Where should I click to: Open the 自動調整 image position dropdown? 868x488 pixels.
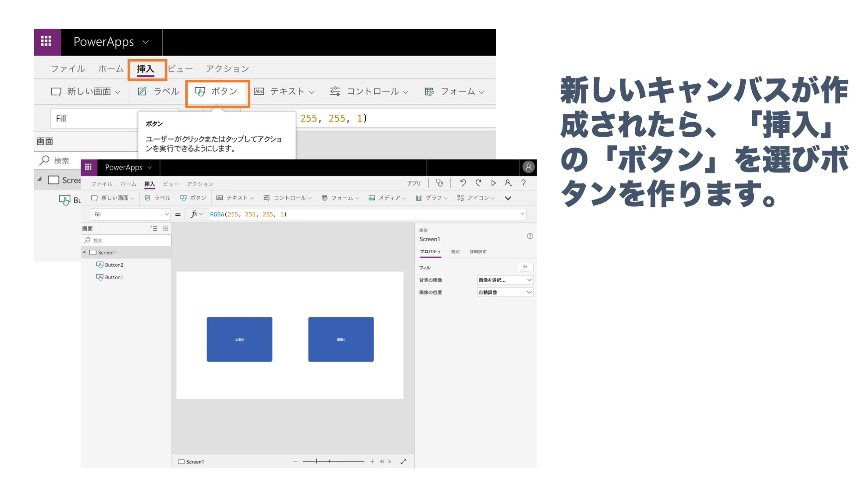pos(505,292)
